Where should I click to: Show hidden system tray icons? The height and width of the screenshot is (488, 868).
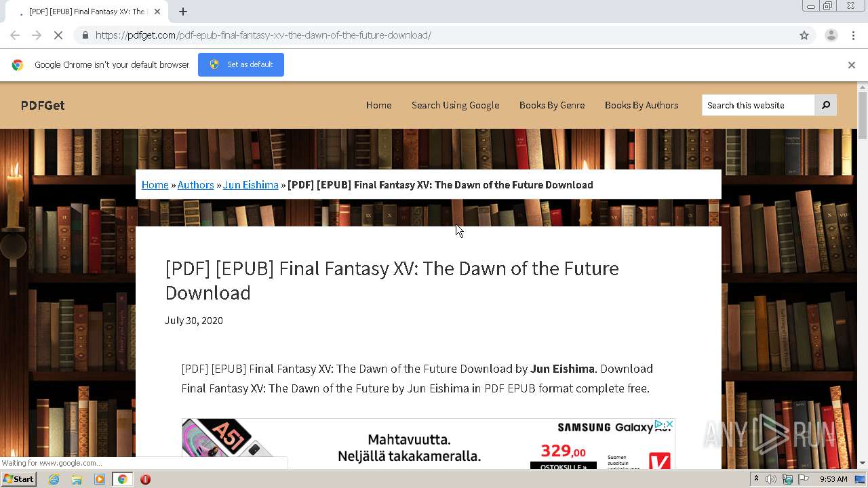tap(756, 479)
